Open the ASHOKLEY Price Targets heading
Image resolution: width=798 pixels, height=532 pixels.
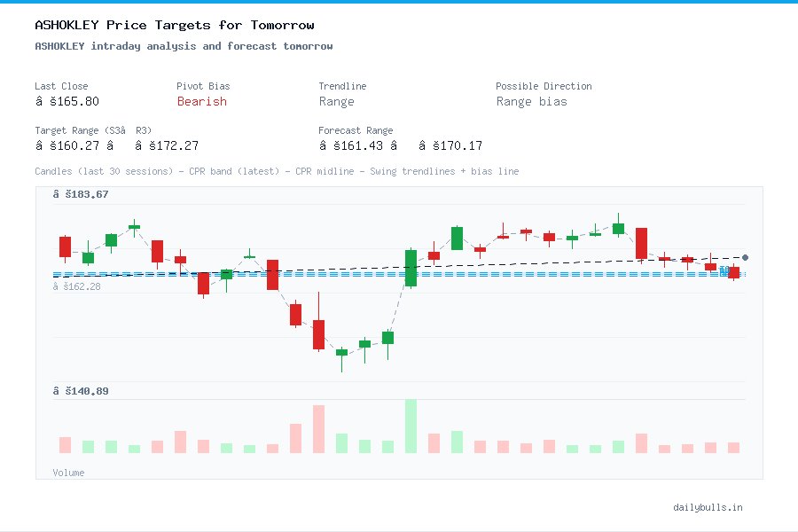point(174,25)
